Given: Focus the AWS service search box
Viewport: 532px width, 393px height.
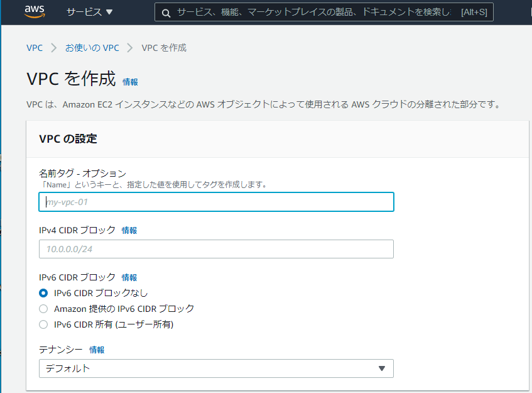Looking at the screenshot, I should point(323,12).
